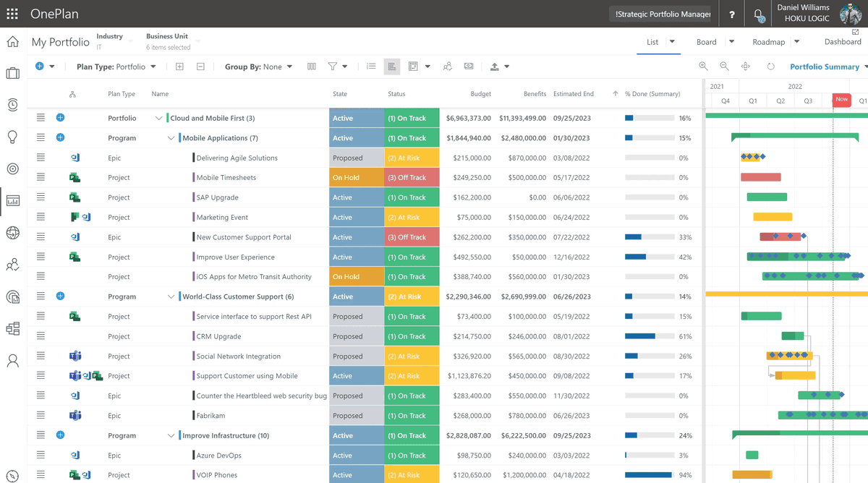The height and width of the screenshot is (483, 868).
Task: Toggle the list details view icon
Action: pos(371,67)
